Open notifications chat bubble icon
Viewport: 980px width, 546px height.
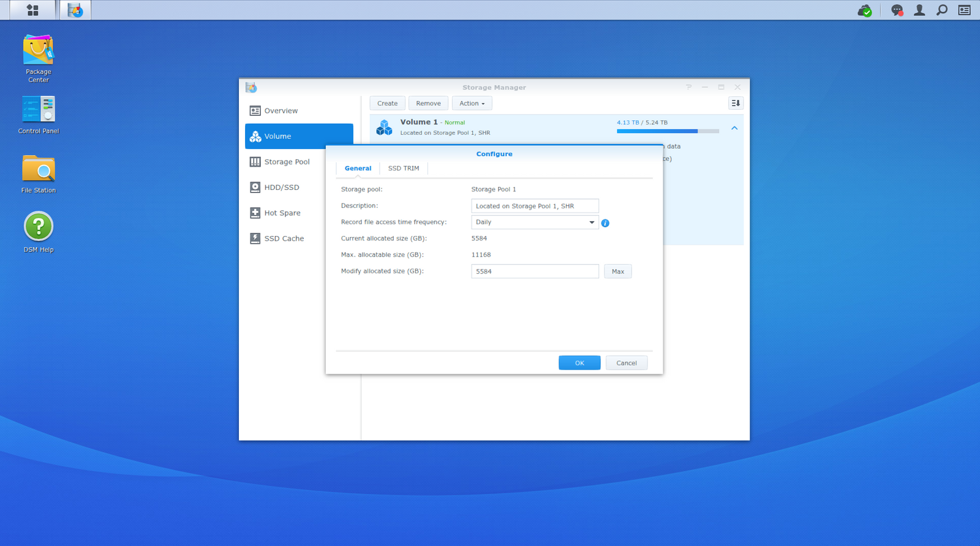[x=897, y=10]
